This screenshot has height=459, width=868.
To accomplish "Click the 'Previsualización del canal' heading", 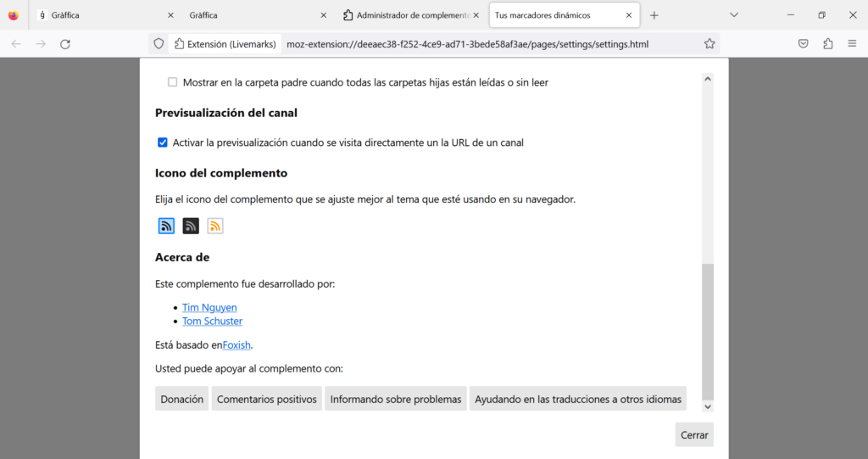I will (225, 113).
